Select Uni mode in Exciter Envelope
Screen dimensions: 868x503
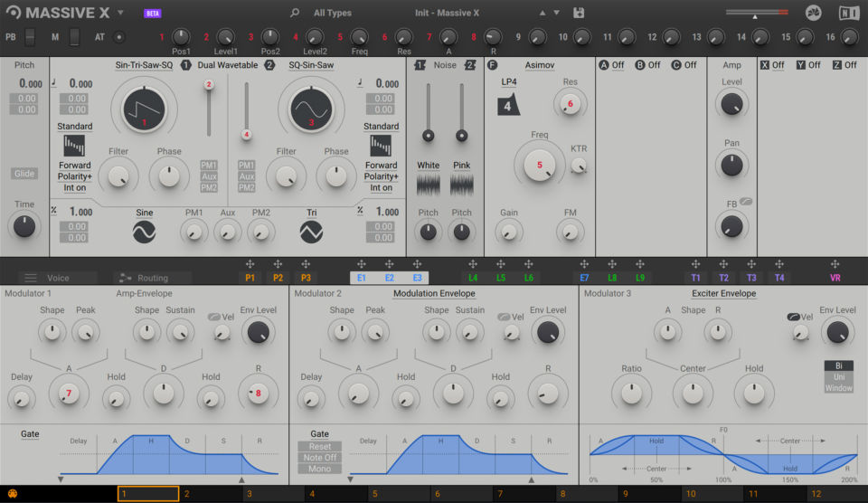click(x=838, y=376)
